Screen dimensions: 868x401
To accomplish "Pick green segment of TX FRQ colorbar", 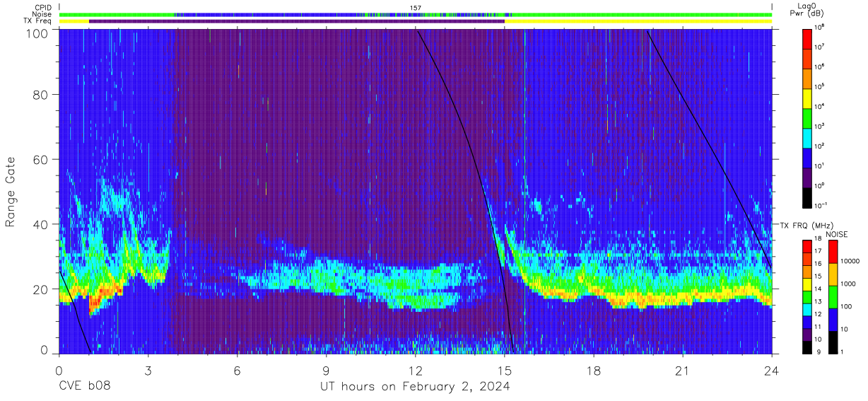I will click(x=807, y=296).
